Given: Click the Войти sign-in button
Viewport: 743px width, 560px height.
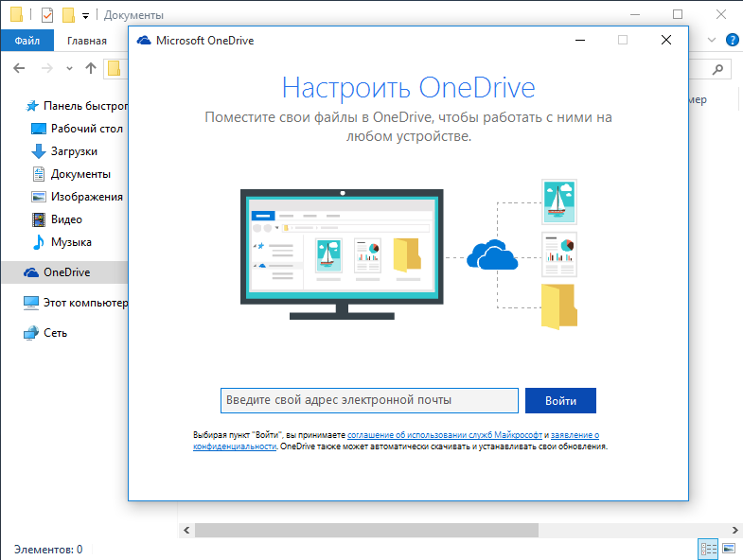Looking at the screenshot, I should (560, 400).
